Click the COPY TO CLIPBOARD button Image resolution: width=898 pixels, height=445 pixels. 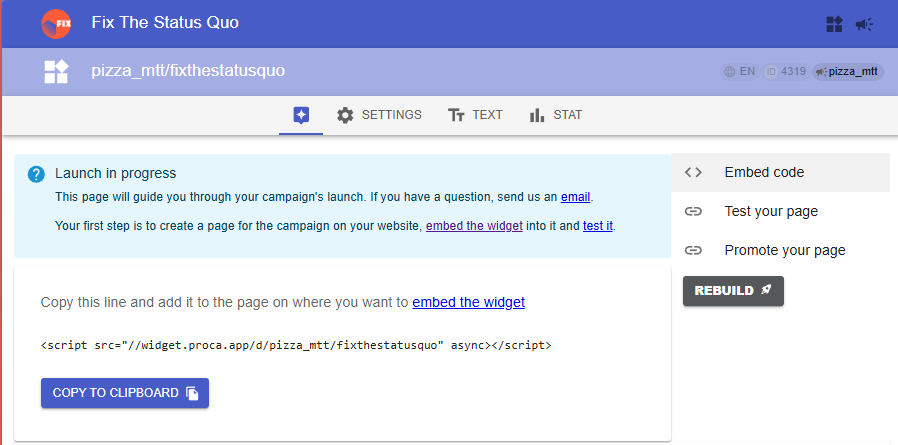tap(125, 393)
